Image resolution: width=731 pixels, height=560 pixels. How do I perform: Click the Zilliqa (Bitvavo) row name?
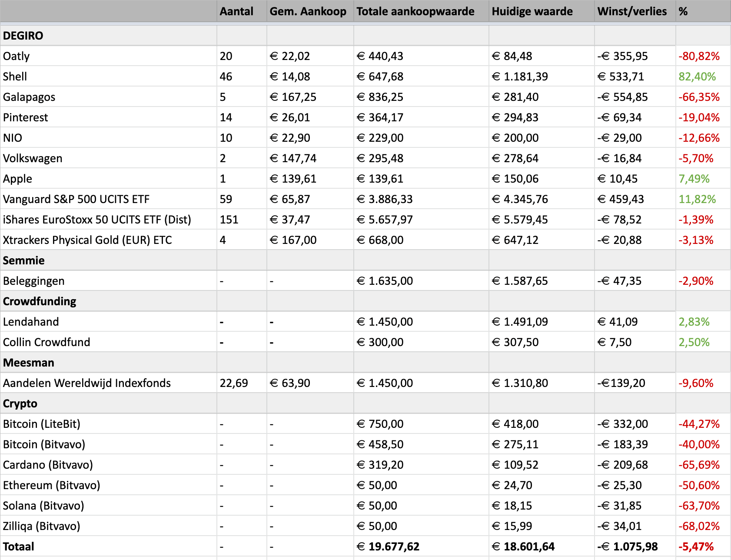109,526
